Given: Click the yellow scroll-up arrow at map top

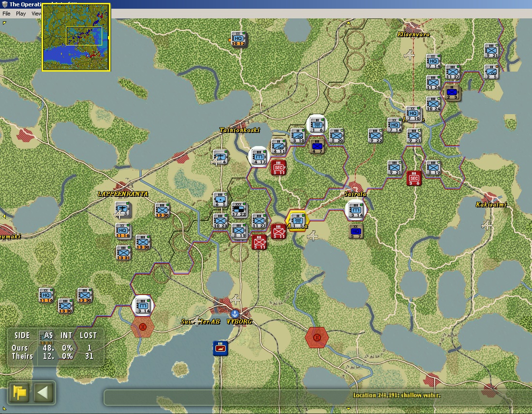Looking at the screenshot, I should tap(348, 23).
